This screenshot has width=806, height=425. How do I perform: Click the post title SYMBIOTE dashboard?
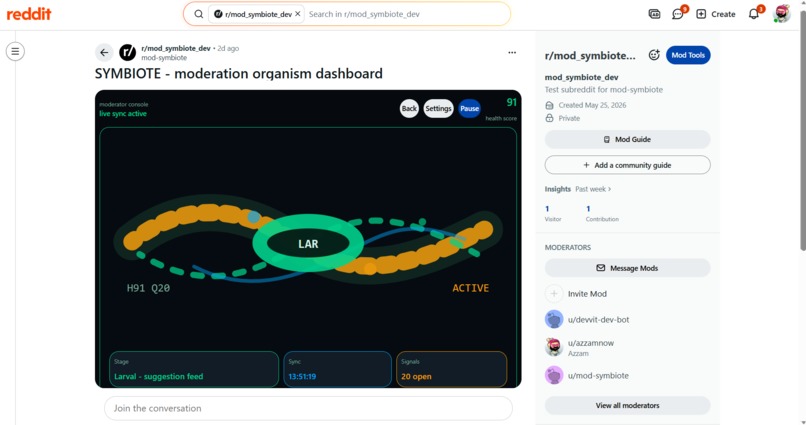pos(239,73)
